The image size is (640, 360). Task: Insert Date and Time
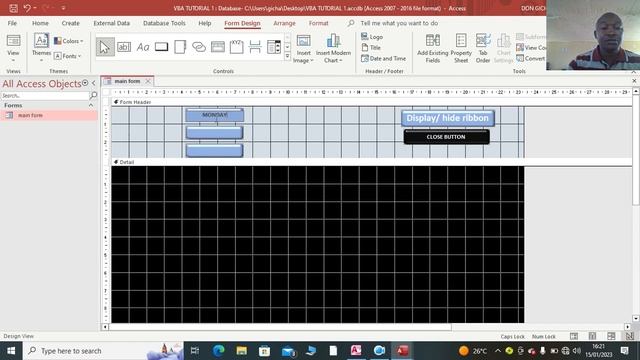pyautogui.click(x=383, y=58)
